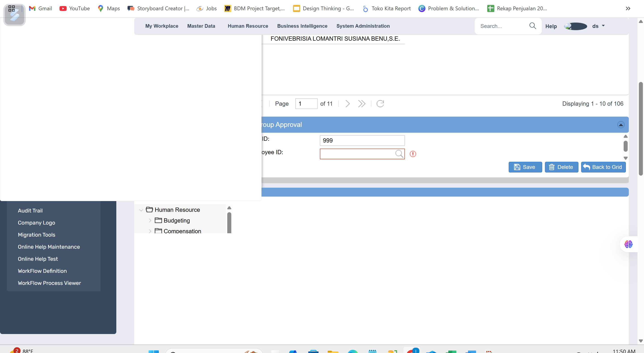Open the Gmail bookmark
Viewport: 644px width, 353px height.
point(40,8)
